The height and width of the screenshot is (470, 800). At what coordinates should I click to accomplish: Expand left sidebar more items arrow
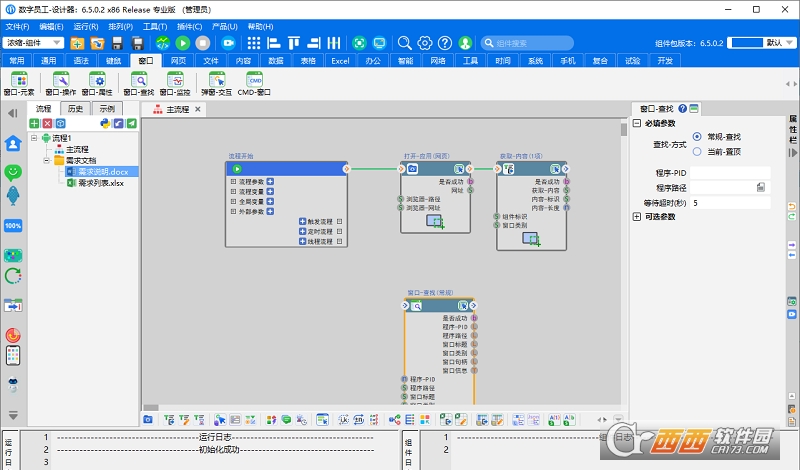(x=13, y=415)
